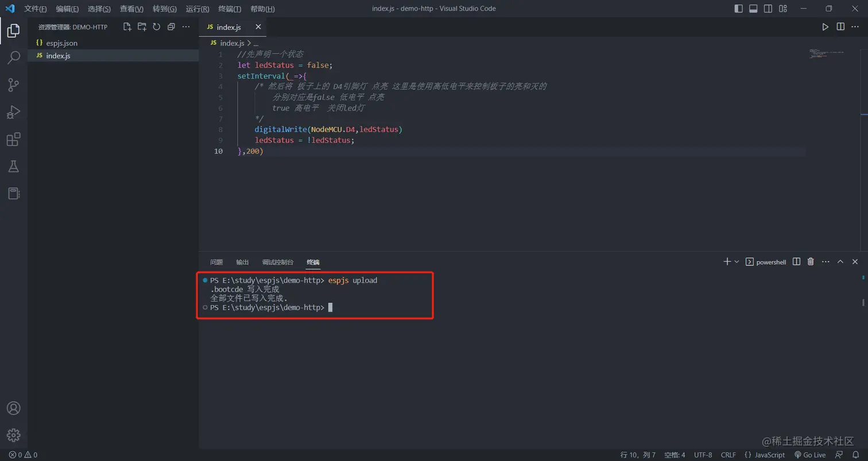The image size is (868, 461).
Task: Select index.js in the explorer tree
Action: (x=113, y=56)
